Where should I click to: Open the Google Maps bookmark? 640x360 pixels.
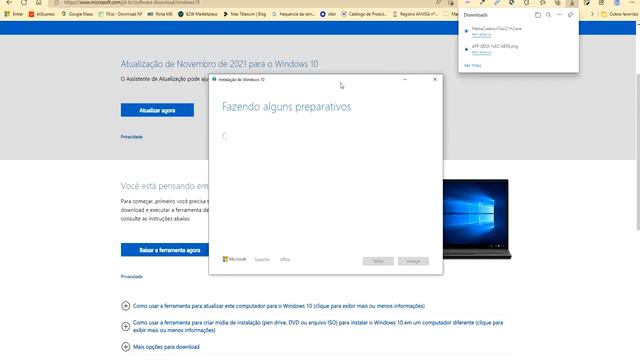(77, 14)
